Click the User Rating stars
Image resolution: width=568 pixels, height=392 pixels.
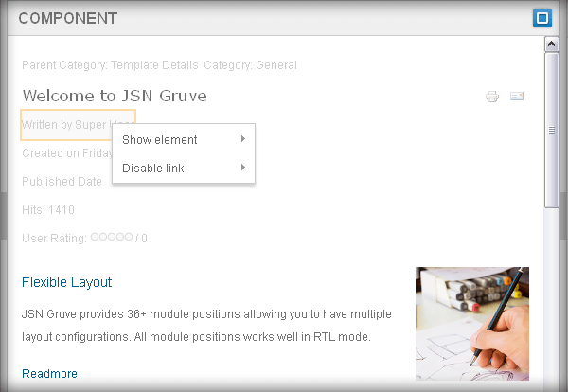(x=111, y=237)
